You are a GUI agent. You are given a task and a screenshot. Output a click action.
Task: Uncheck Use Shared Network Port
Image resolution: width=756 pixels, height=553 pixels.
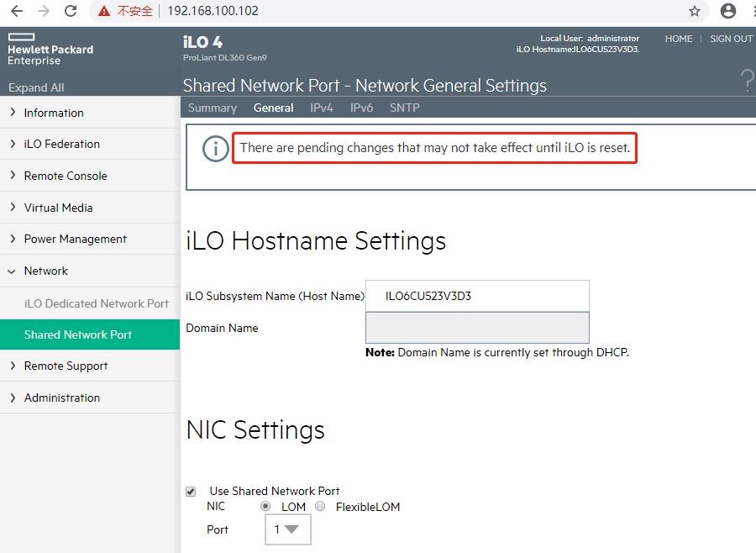pos(191,491)
